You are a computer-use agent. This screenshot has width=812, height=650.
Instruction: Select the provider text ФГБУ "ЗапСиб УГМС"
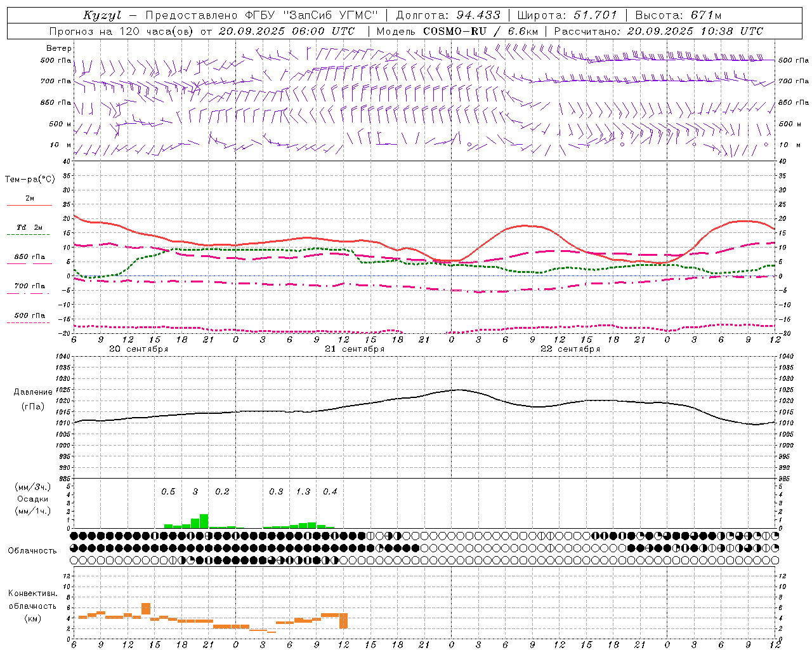[311, 15]
